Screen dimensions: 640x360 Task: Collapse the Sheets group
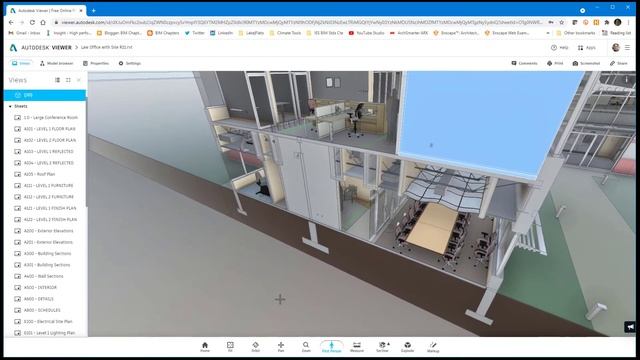[x=10, y=106]
